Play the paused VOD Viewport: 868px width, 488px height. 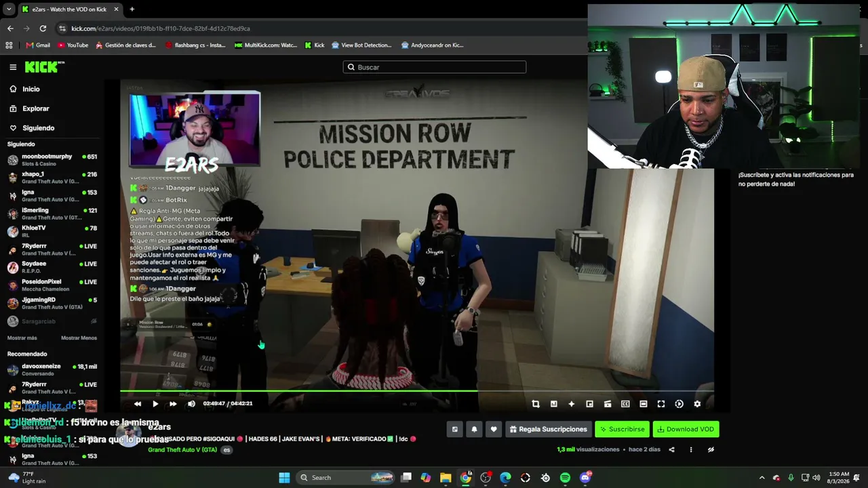(x=155, y=404)
